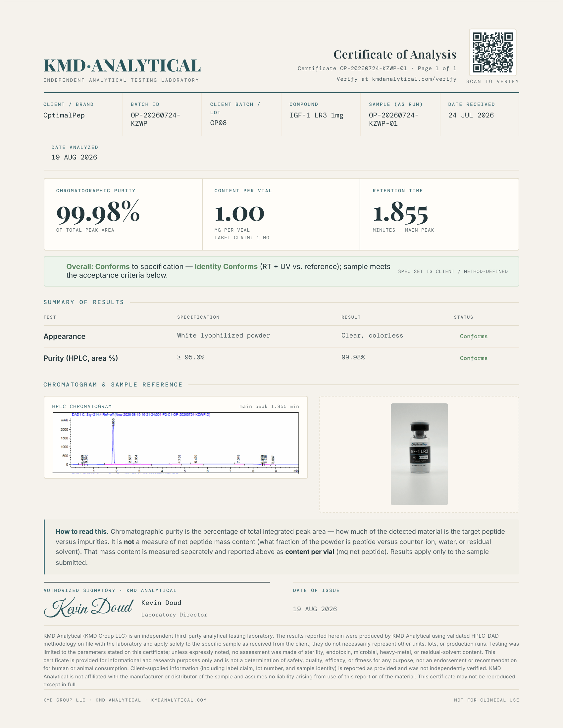Screen dimensions: 563x728
Task: Select the "White lyophilized powder" specification
Action: click(x=224, y=335)
